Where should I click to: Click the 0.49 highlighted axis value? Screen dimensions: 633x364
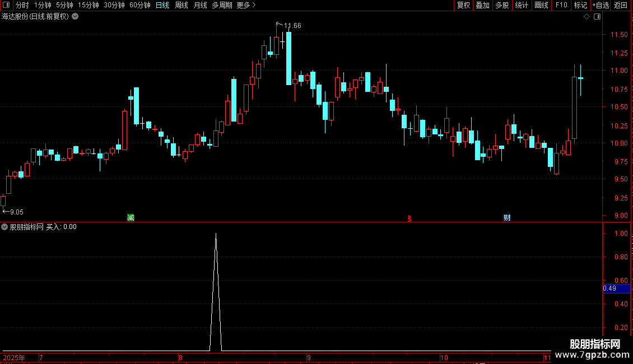[x=616, y=288]
